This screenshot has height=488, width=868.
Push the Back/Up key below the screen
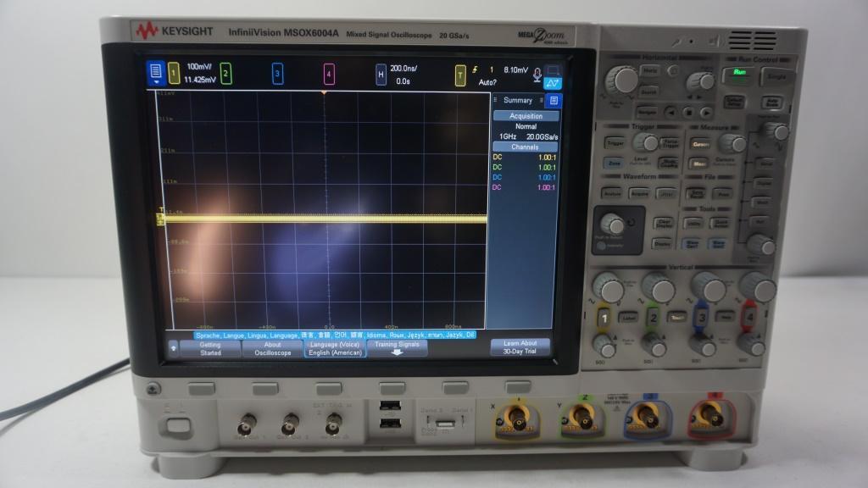(153, 389)
